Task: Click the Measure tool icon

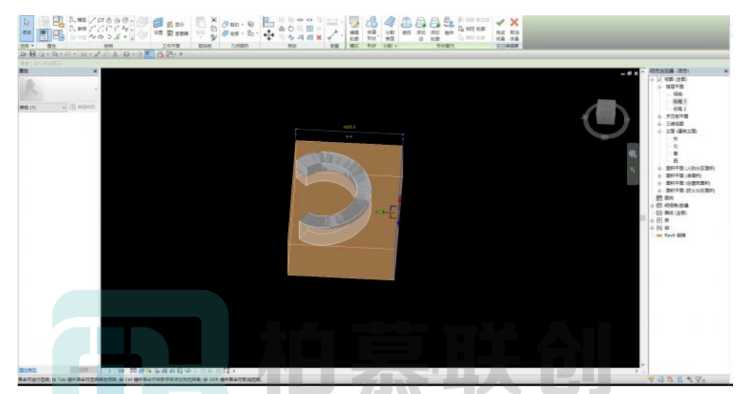Action: click(x=333, y=35)
